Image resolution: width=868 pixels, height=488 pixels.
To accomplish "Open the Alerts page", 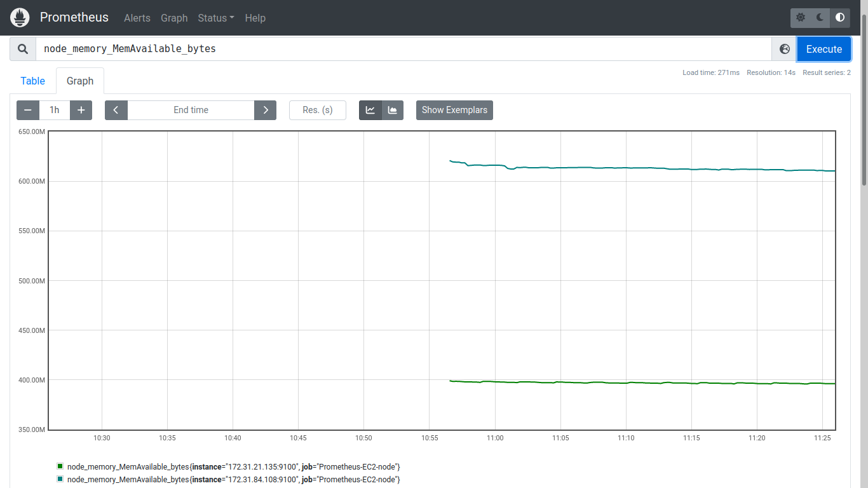I will (x=137, y=18).
